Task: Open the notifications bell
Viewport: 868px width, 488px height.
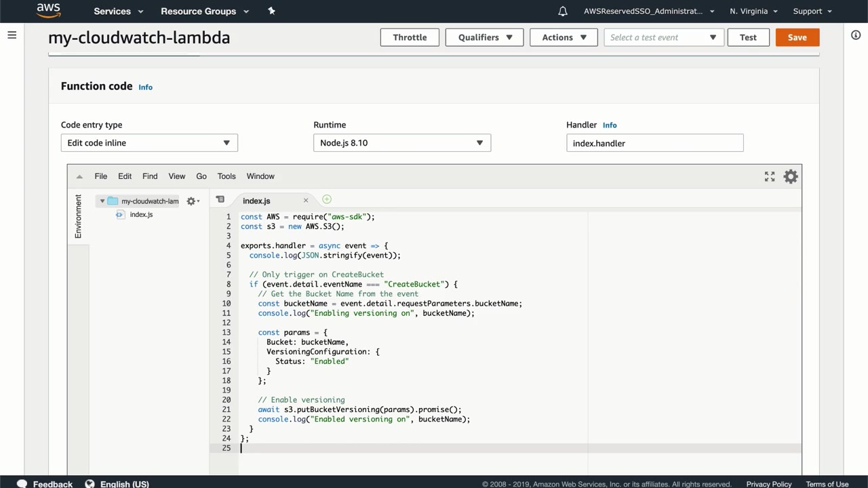Action: pos(562,11)
